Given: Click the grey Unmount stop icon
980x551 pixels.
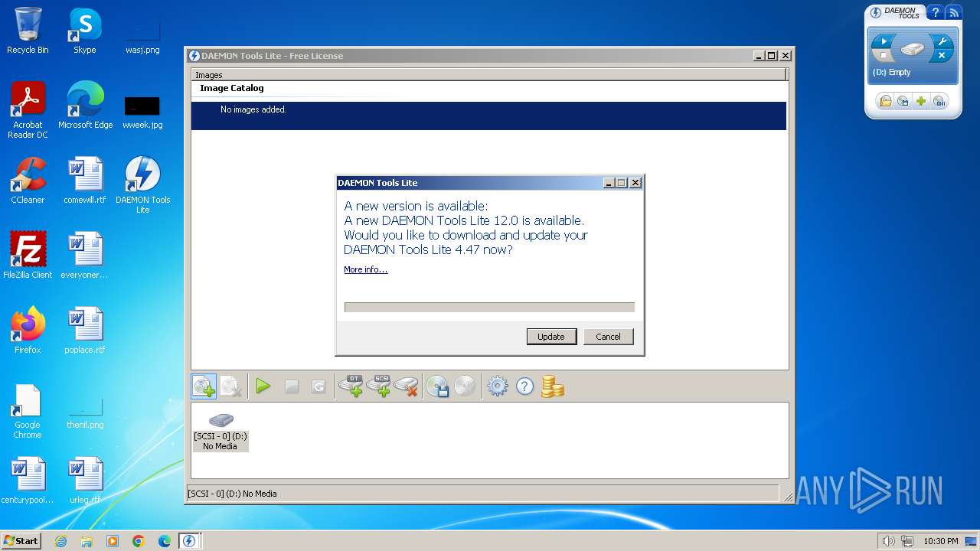Looking at the screenshot, I should click(x=292, y=387).
